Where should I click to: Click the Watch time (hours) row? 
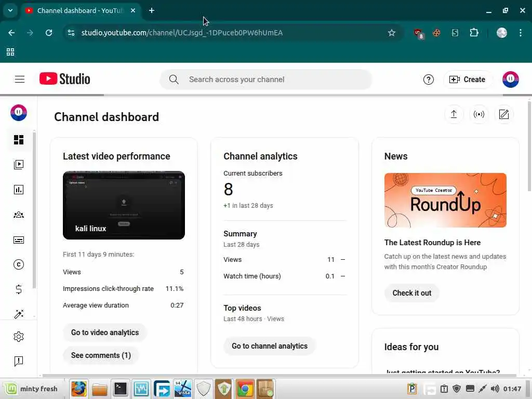[x=284, y=276]
